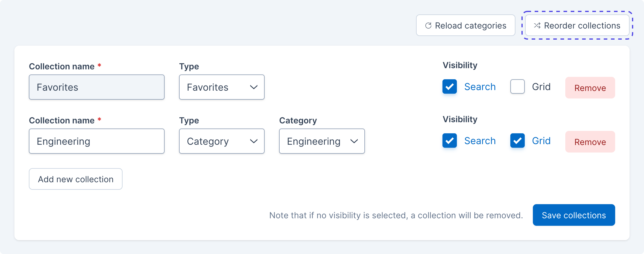Uncheck Search visibility for Engineering collection
Viewport: 644px width, 254px height.
(450, 141)
